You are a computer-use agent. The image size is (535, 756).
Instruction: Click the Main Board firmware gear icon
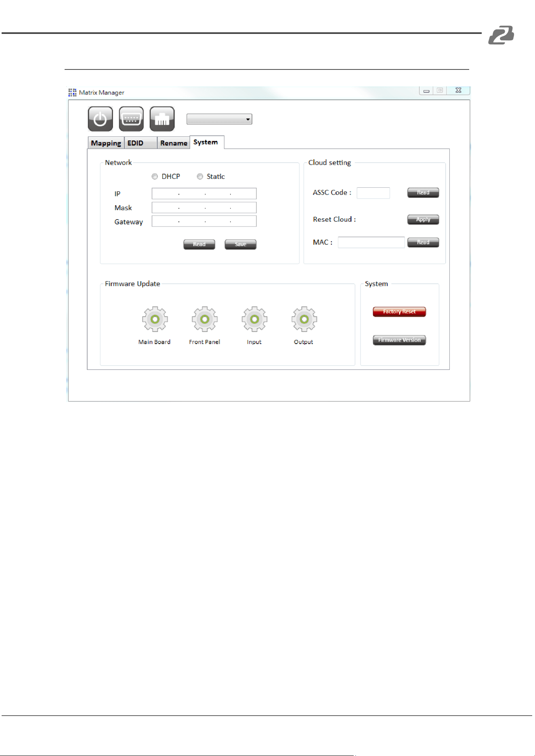coord(155,319)
